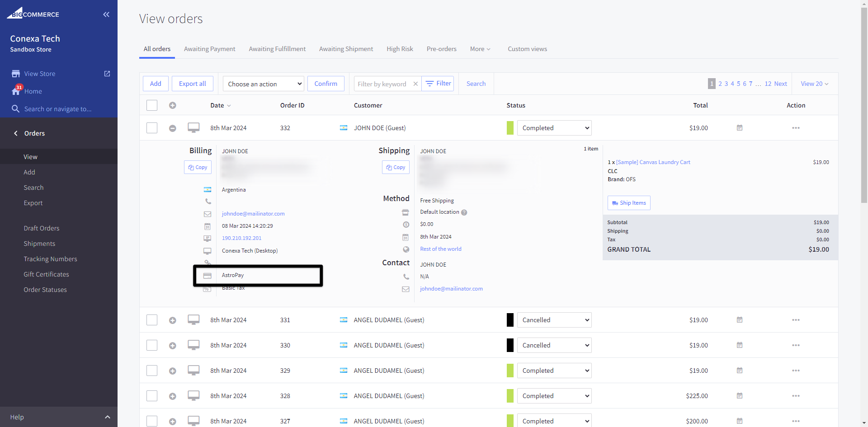Open notes icon for order 332
Viewport: 868px width, 427px height.
point(740,128)
